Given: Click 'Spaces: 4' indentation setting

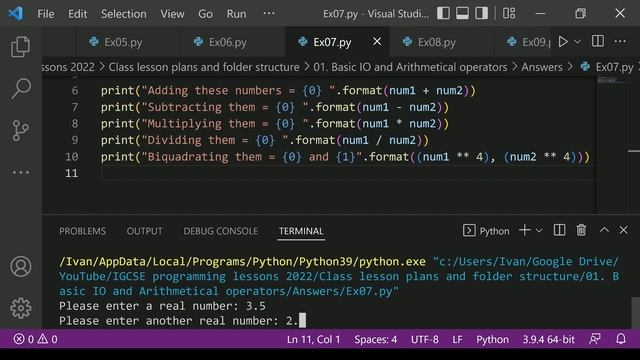Looking at the screenshot, I should (x=376, y=340).
